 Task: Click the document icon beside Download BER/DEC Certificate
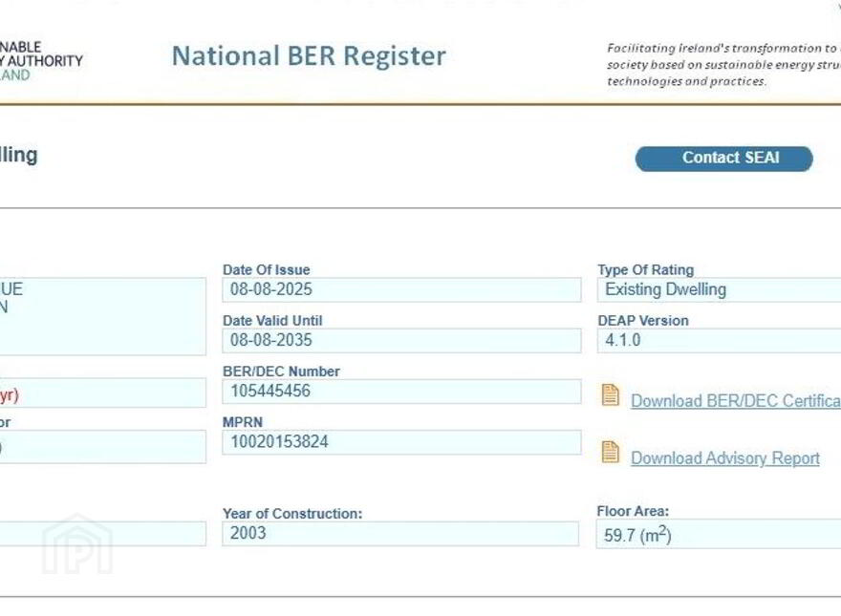tap(611, 395)
